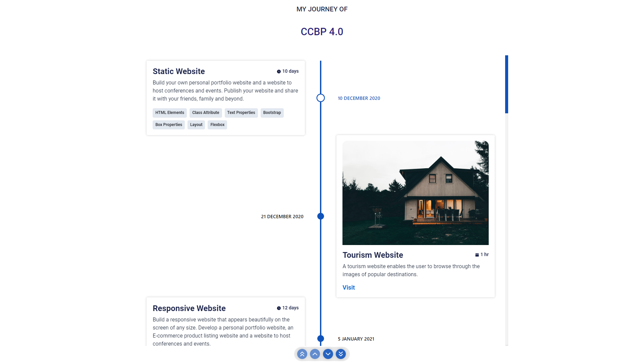644x362 pixels.
Task: Click the Flexbox tag button
Action: (x=217, y=125)
